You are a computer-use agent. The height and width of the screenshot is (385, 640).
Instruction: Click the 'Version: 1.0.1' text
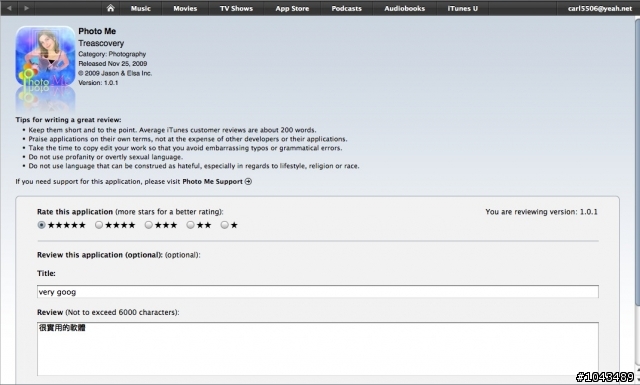coord(98,82)
